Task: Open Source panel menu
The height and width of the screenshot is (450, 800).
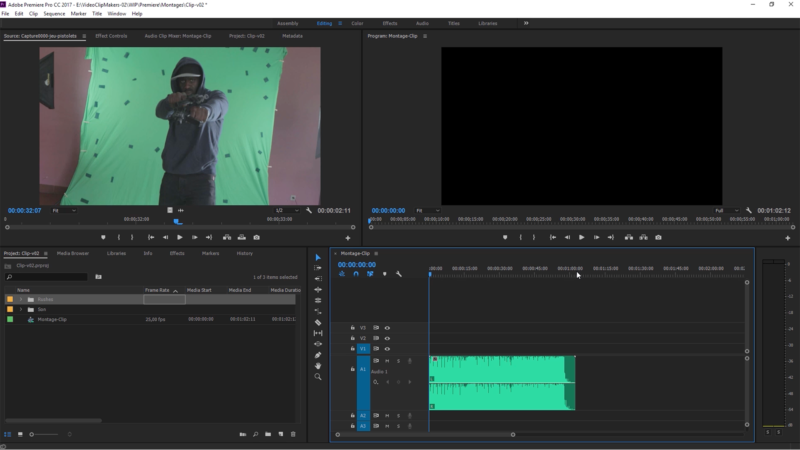Action: (84, 36)
